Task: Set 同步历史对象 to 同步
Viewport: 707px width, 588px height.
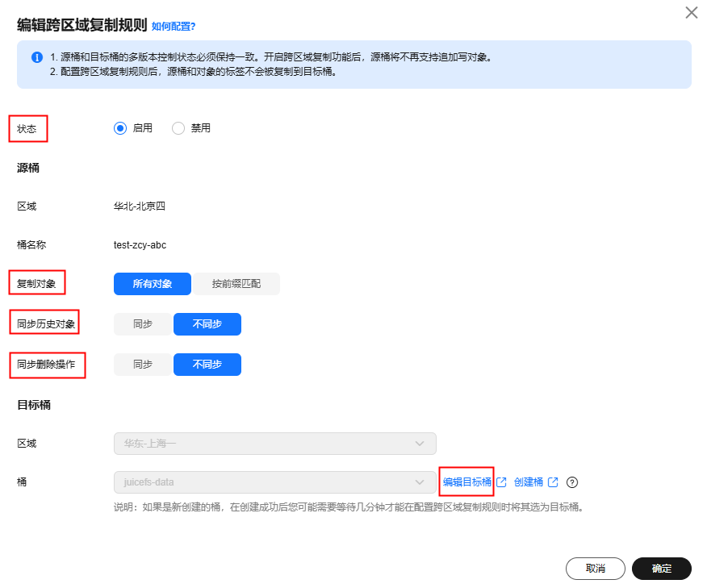Action: tap(143, 324)
